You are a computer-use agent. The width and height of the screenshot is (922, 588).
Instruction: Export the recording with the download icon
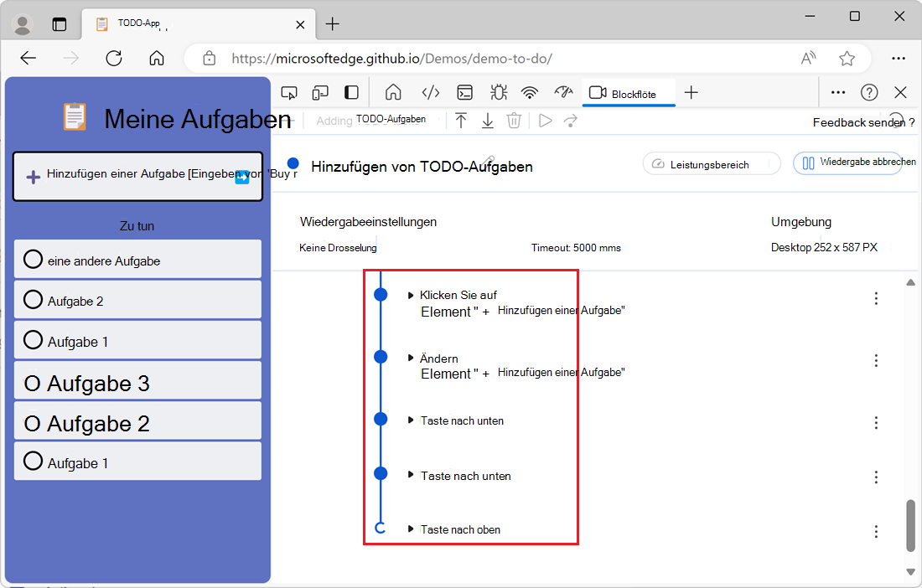pos(487,120)
